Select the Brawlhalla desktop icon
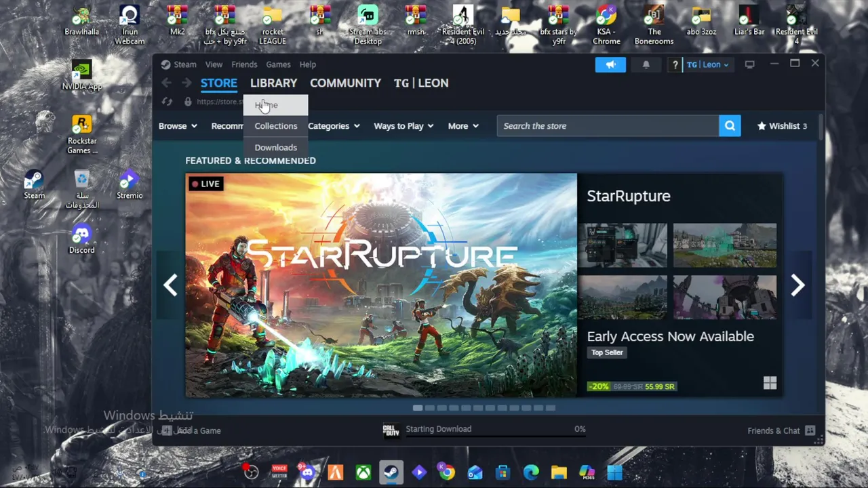Viewport: 868px width, 488px height. click(x=82, y=21)
